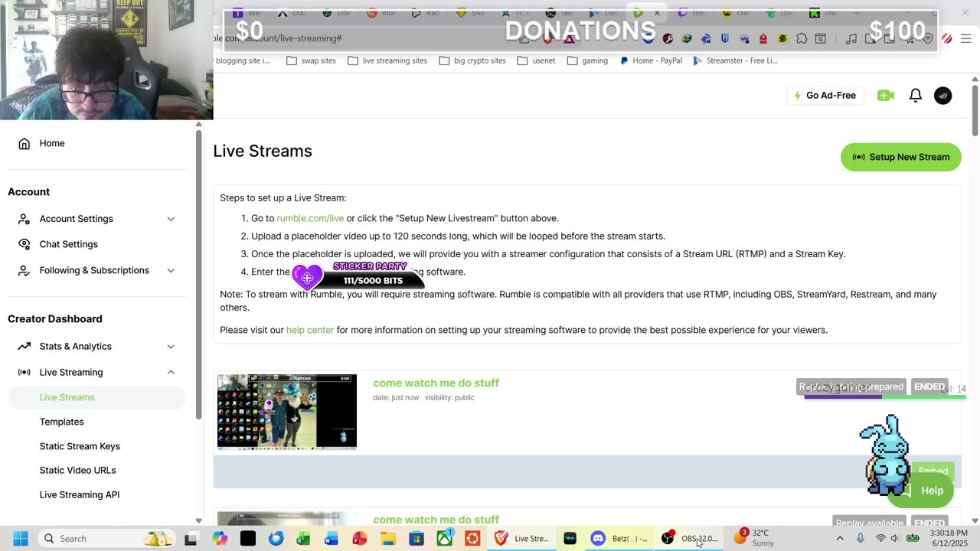Open the notifications bell
This screenshot has height=551, width=980.
click(x=916, y=96)
